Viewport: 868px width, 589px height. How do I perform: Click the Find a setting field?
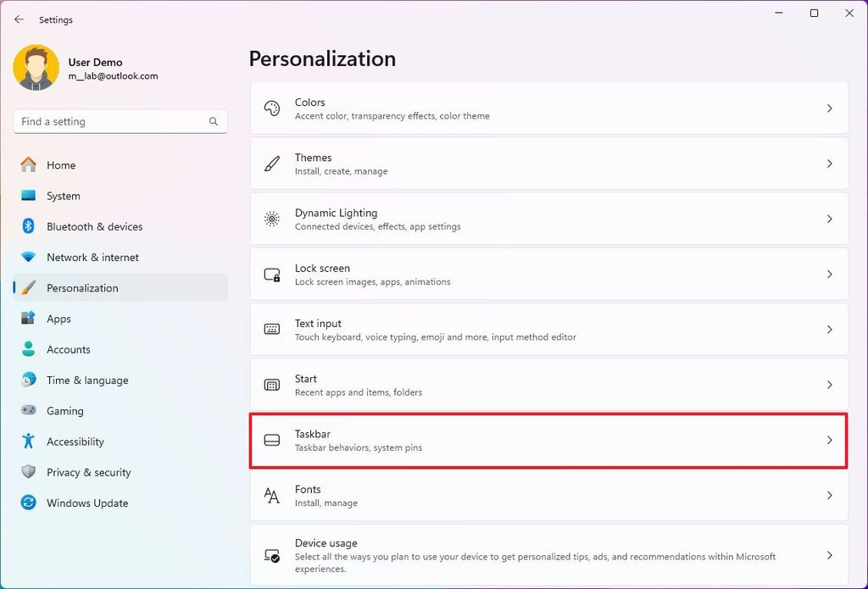[110, 121]
